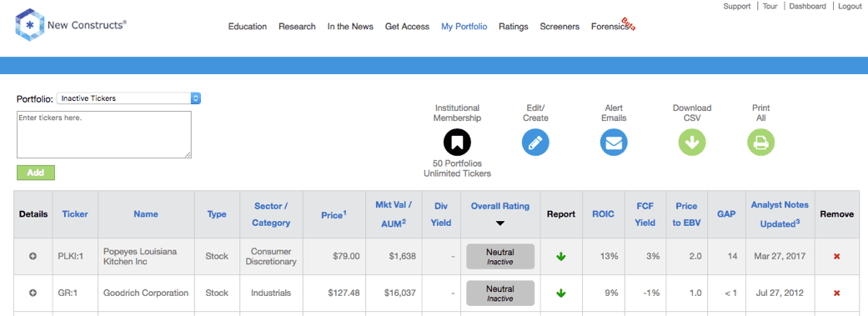Remove GR:1 with the red X
This screenshot has height=316, width=868.
pos(836,293)
